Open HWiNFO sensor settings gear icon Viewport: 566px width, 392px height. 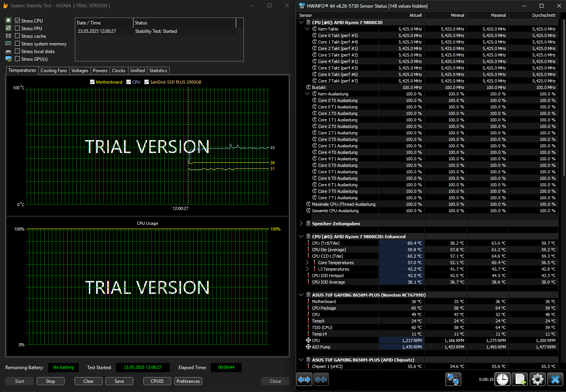tap(537, 379)
